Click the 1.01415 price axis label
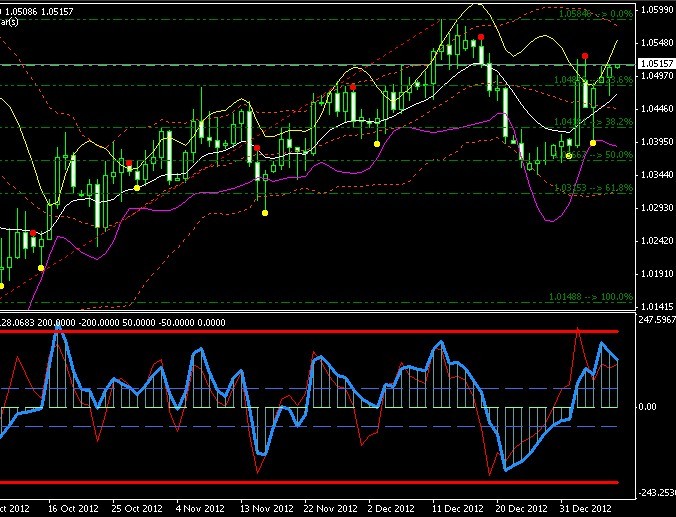 pyautogui.click(x=657, y=307)
